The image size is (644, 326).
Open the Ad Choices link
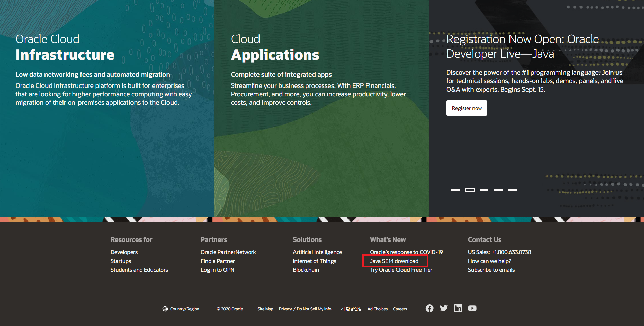[x=377, y=309]
